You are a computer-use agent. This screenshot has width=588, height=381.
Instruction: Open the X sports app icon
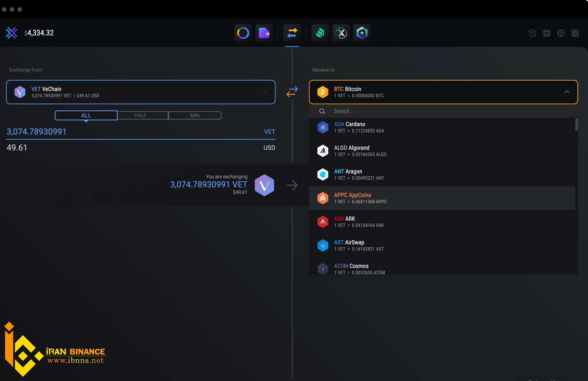point(341,33)
